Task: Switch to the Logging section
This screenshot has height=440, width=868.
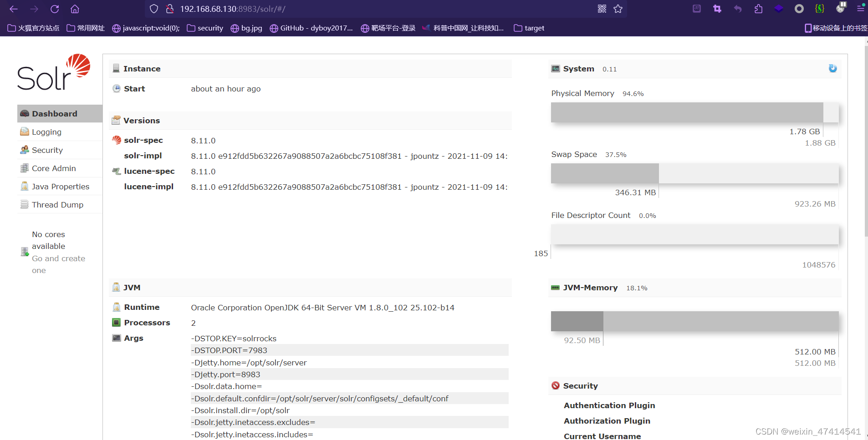Action: pos(46,132)
